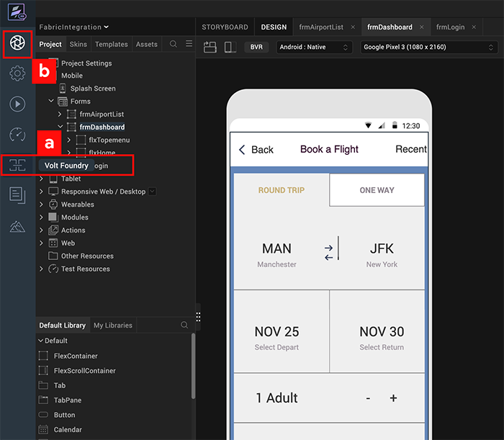This screenshot has height=440, width=504.
Task: Switch to the frmLogin tab
Action: click(450, 27)
